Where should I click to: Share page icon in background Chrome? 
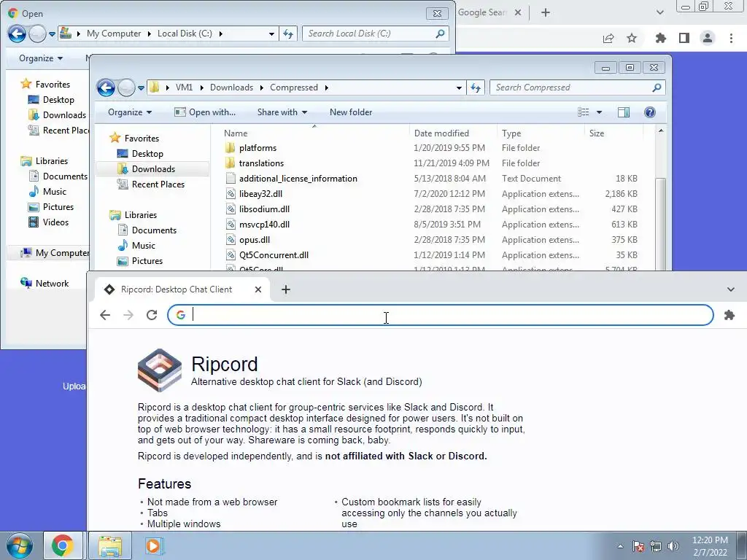[x=608, y=38]
